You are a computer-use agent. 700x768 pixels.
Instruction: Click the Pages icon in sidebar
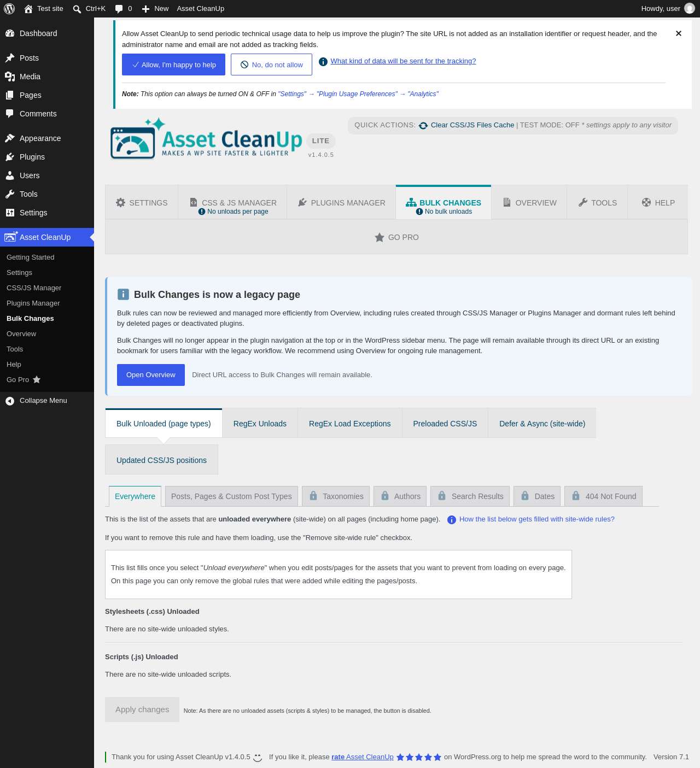click(x=10, y=95)
